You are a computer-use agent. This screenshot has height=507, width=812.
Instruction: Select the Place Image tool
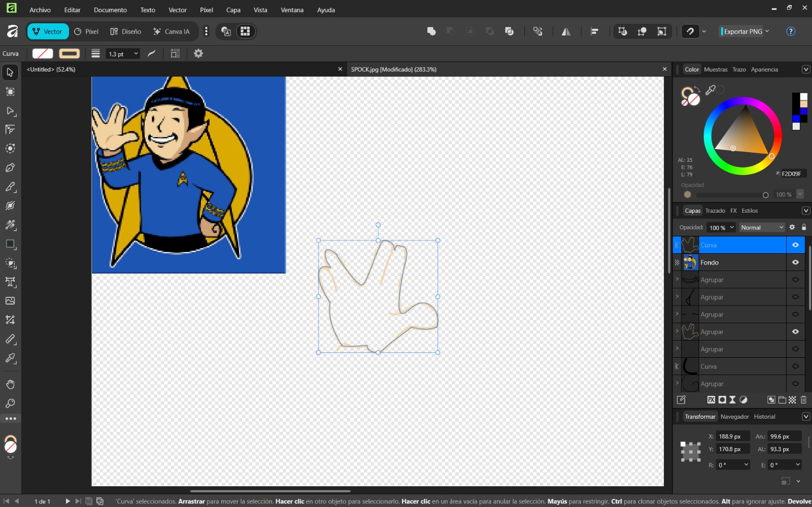click(x=10, y=301)
